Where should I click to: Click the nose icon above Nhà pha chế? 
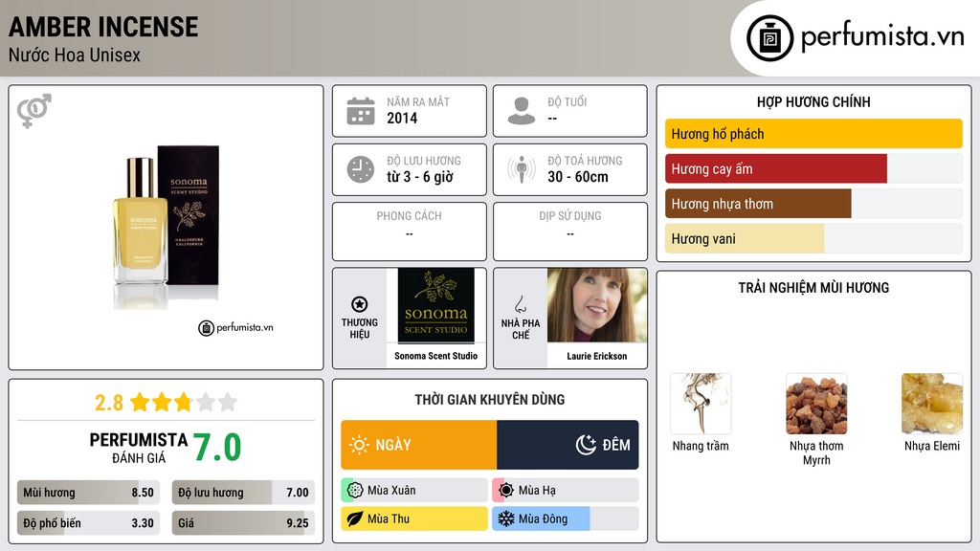[x=520, y=304]
